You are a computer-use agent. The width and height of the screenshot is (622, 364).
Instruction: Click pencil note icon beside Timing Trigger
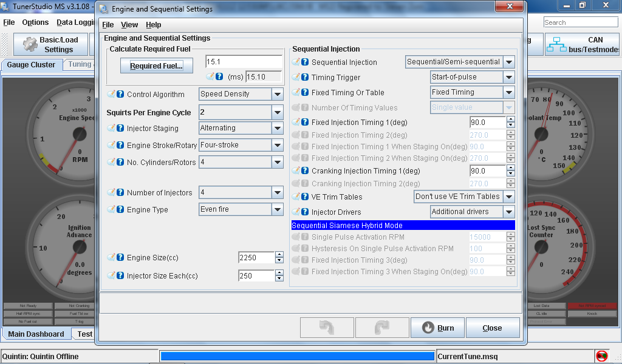coord(296,77)
